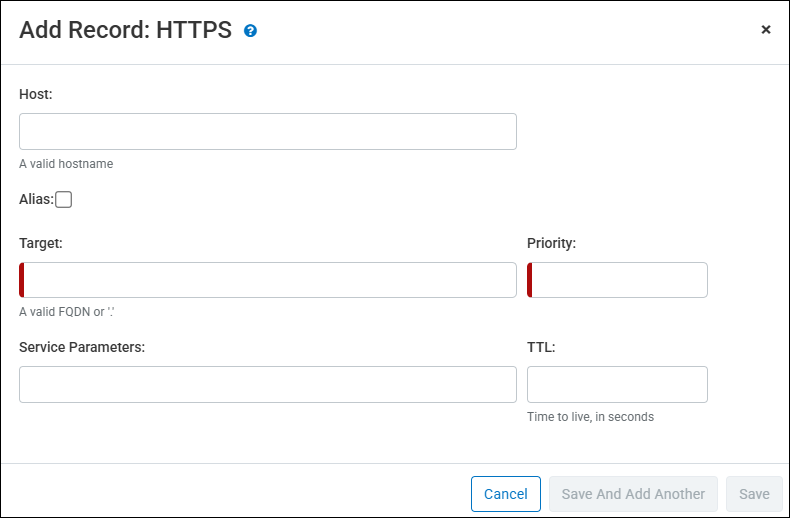Close the Add Record dialog
This screenshot has width=790, height=518.
click(x=766, y=30)
